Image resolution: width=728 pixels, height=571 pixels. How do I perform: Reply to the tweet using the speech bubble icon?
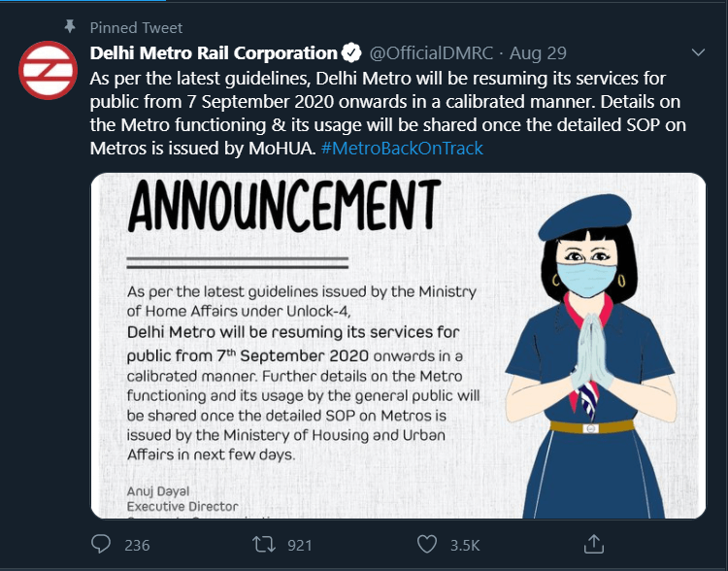coord(101,544)
